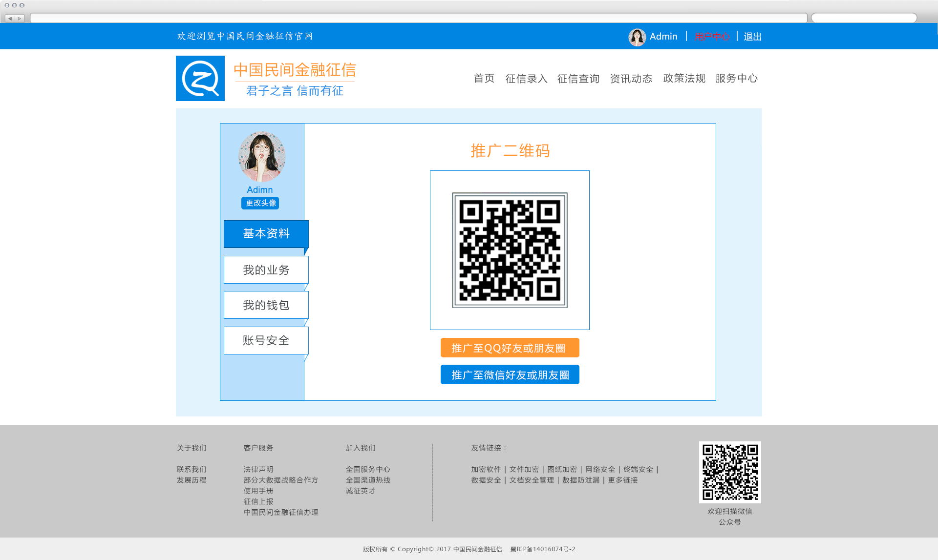Click the browser back arrow button
Viewport: 938px width, 560px height.
point(10,18)
